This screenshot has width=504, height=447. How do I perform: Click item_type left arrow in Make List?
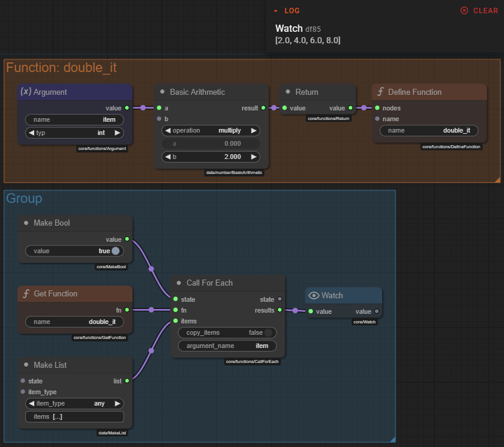pyautogui.click(x=31, y=403)
